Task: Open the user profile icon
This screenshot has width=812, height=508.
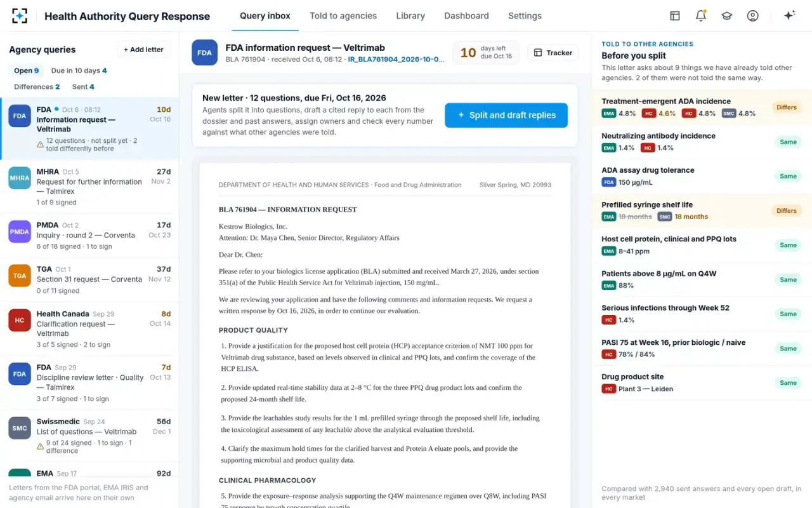Action: (753, 16)
